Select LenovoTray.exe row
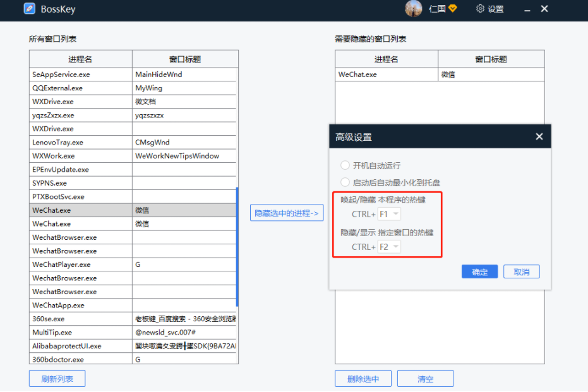Image resolution: width=588 pixels, height=392 pixels. click(x=133, y=143)
